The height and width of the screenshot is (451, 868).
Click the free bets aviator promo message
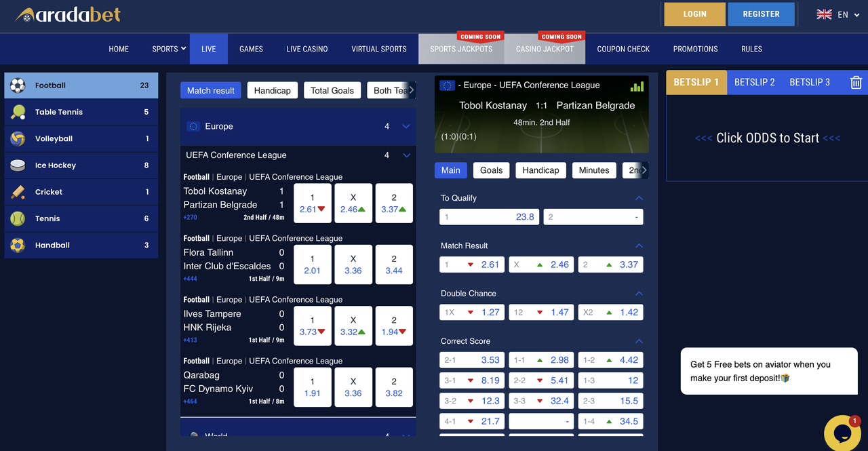(769, 371)
